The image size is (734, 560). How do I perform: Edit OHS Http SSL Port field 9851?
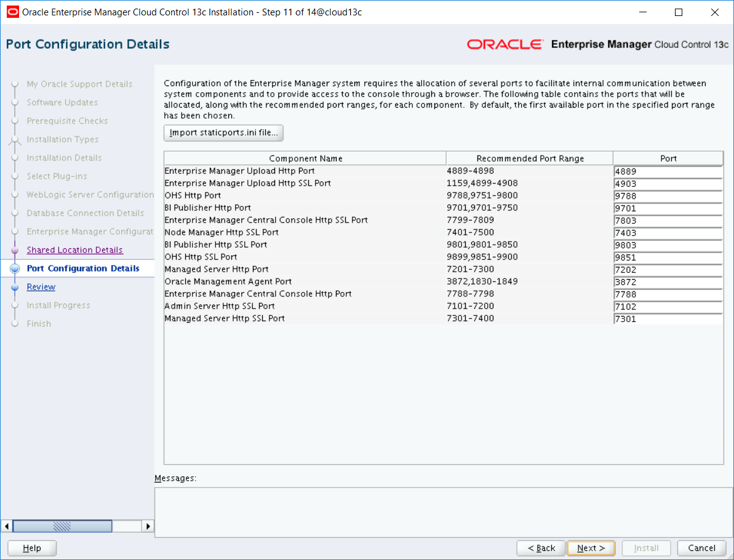pos(668,258)
